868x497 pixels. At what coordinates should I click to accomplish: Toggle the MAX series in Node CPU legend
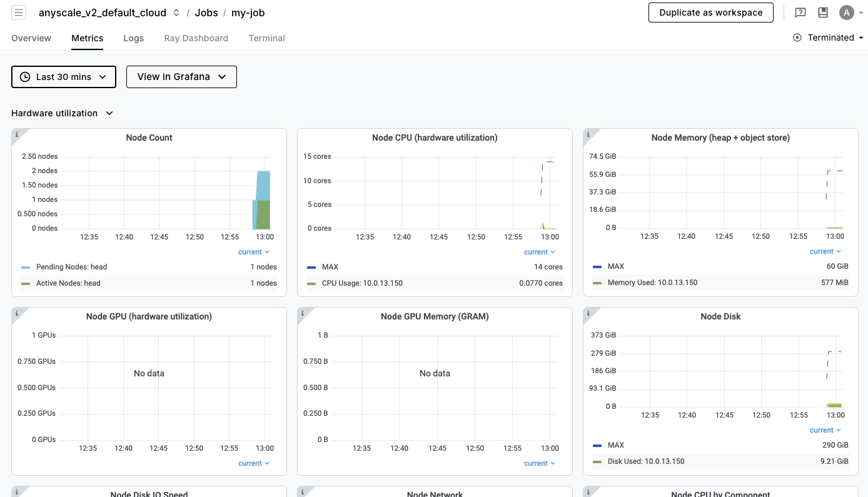coord(330,267)
